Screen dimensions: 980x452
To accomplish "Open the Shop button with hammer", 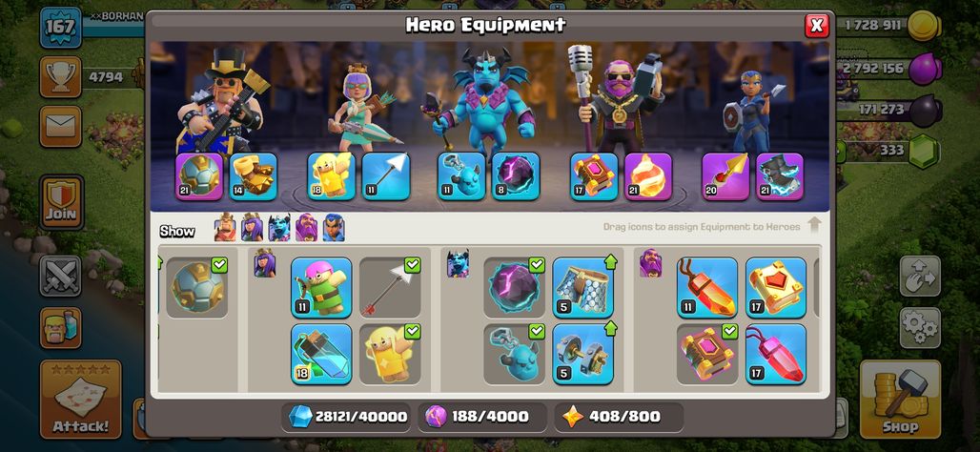I will pos(900,400).
